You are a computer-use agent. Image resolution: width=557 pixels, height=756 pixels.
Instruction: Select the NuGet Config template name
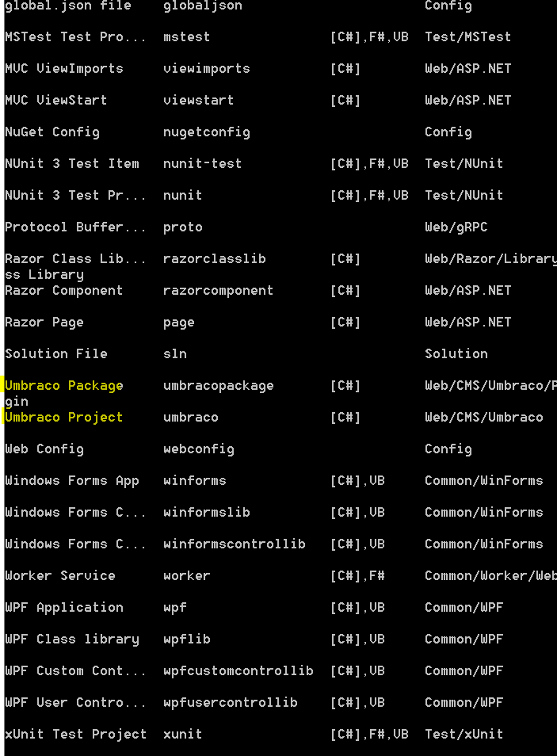click(x=52, y=132)
